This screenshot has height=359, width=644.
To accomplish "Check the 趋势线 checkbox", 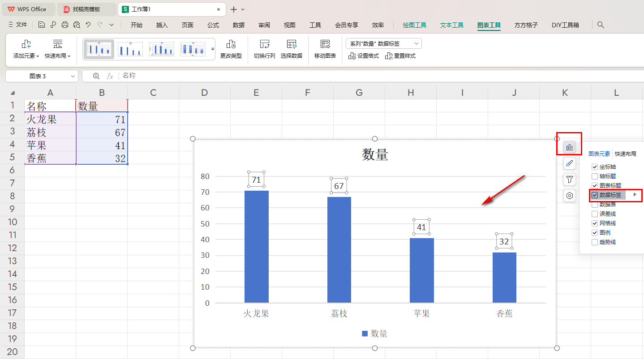I will [x=595, y=242].
